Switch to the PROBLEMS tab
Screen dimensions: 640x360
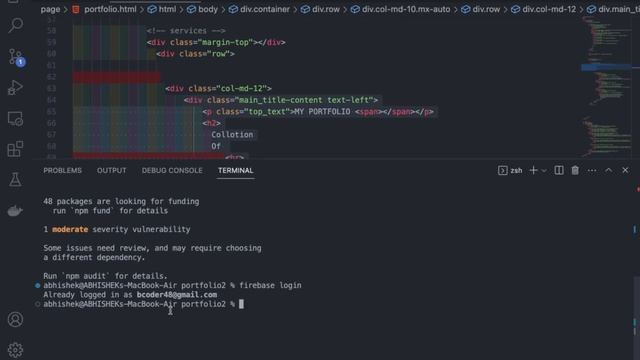click(x=62, y=171)
